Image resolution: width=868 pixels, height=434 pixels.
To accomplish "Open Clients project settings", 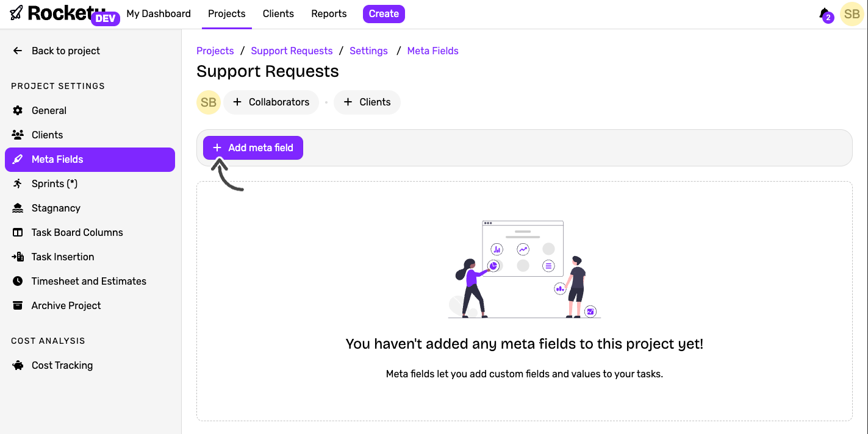I will point(90,135).
